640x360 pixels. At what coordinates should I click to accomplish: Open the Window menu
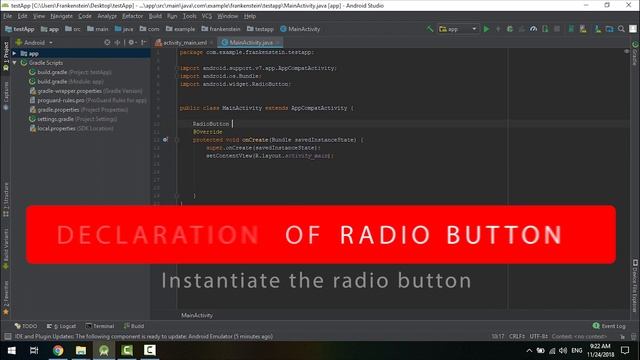coord(227,16)
